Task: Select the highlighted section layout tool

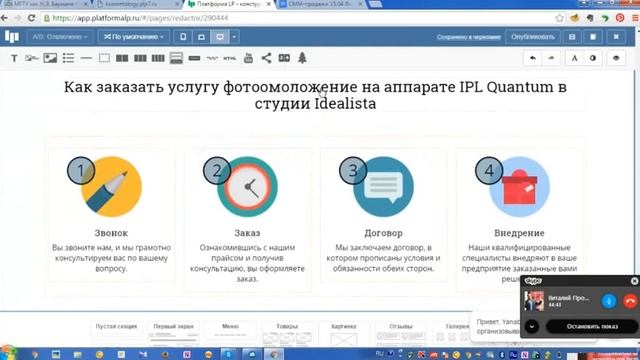Action: click(176, 58)
